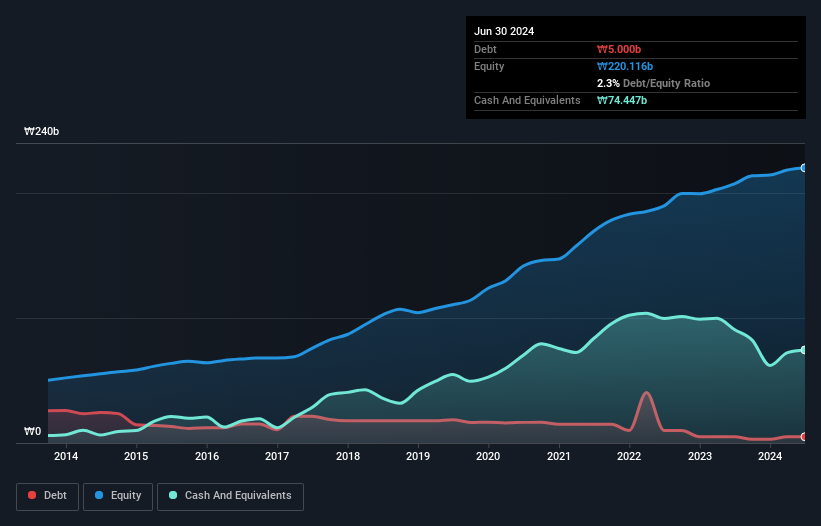Toggle the Equity legend button
The width and height of the screenshot is (821, 526).
click(x=118, y=496)
